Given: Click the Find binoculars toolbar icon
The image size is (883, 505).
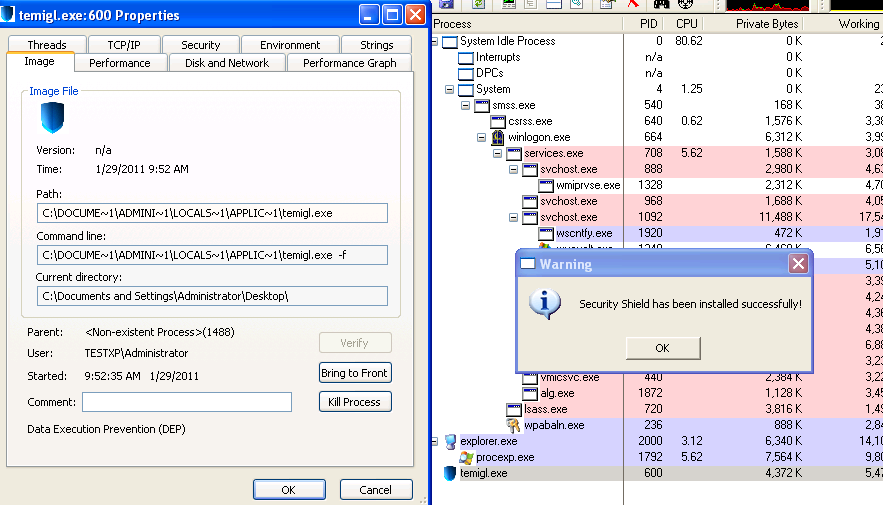Looking at the screenshot, I should (661, 4).
